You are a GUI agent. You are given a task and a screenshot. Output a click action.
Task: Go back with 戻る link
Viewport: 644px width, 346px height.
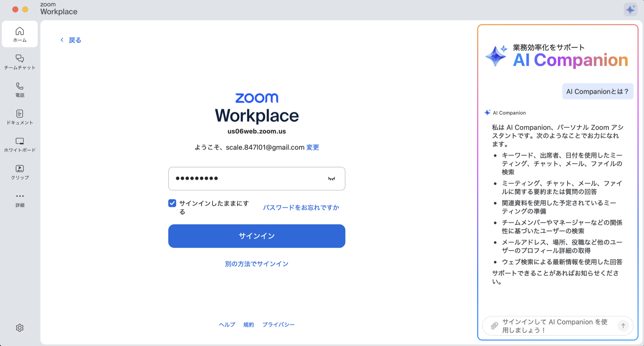coord(70,40)
